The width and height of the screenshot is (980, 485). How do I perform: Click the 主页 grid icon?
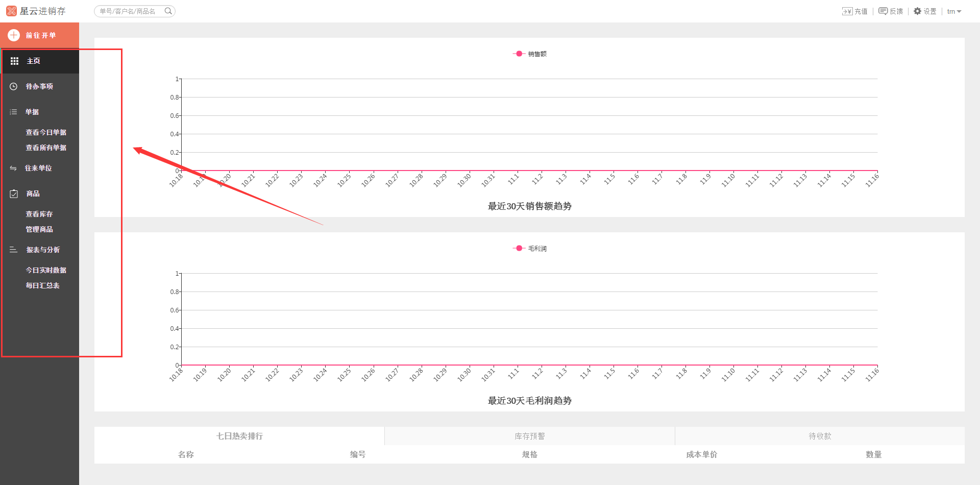pyautogui.click(x=14, y=61)
